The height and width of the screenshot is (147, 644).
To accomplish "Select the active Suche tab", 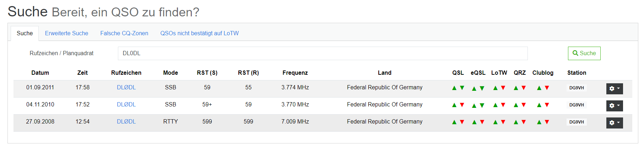I will 25,33.
